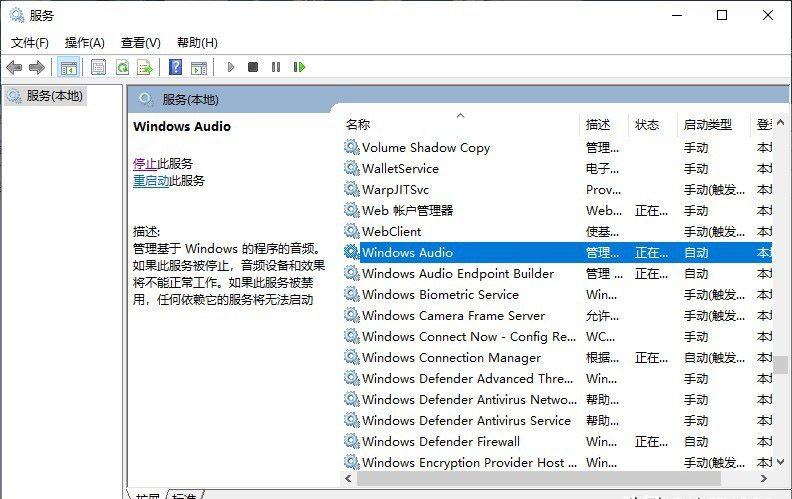
Task: Click the Back arrow toolbar icon
Action: point(14,67)
